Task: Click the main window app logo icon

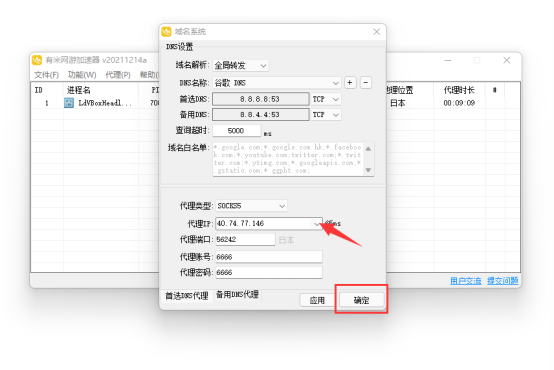Action: (x=37, y=60)
